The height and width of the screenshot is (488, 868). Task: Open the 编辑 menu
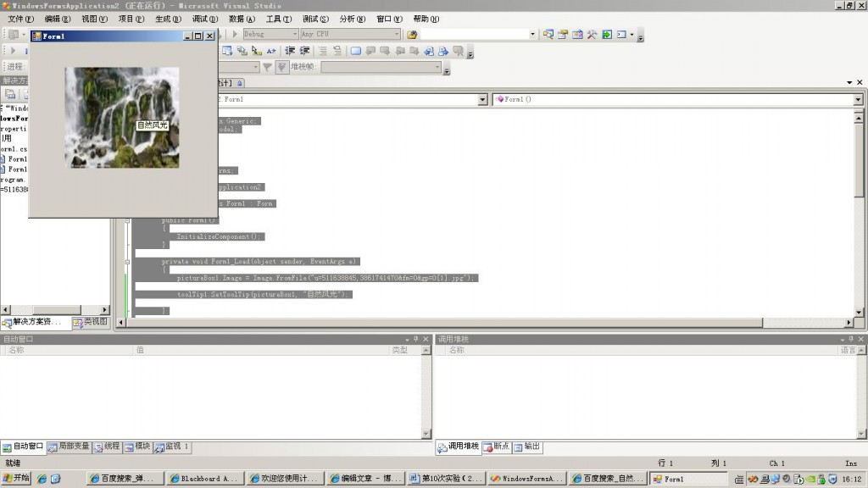point(58,19)
